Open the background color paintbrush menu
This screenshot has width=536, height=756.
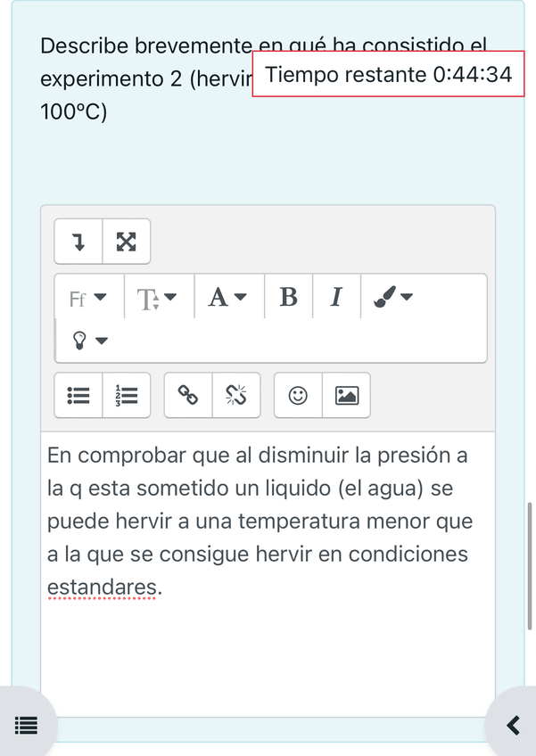[393, 298]
